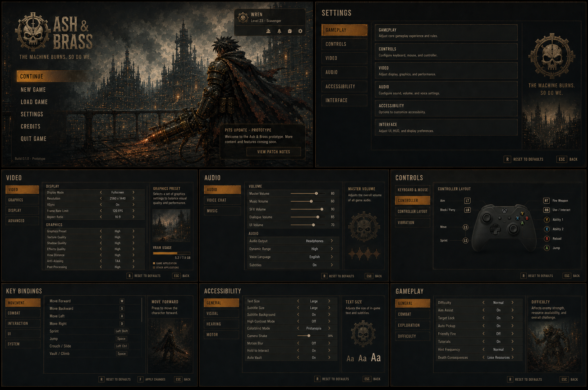Select the RT badge for Fire Weapon
Viewport: 588px width, 390px height.
pyautogui.click(x=546, y=201)
